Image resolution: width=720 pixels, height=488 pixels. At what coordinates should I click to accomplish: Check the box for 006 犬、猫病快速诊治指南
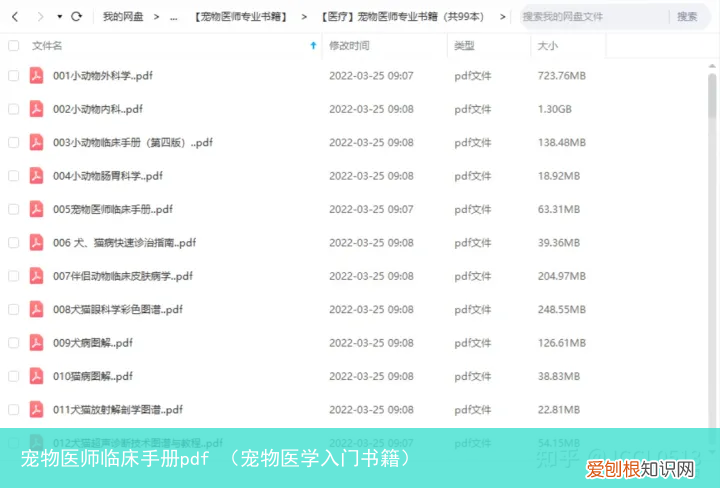click(x=13, y=242)
